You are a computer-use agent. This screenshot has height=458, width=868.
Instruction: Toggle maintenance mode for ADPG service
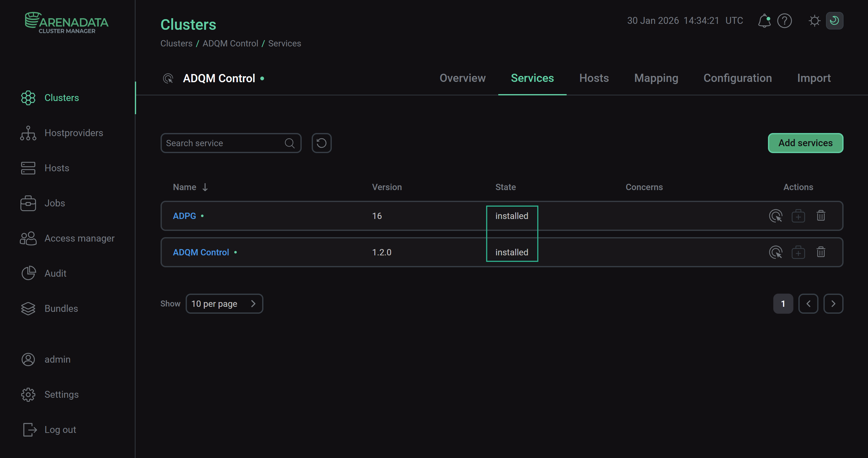coord(798,216)
